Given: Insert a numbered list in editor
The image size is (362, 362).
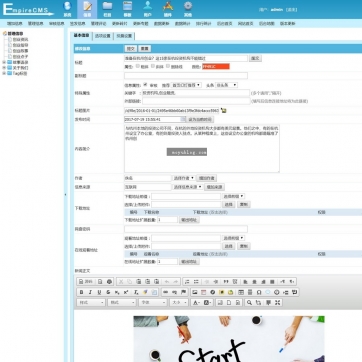Looking at the screenshot, I should click(x=187, y=282).
